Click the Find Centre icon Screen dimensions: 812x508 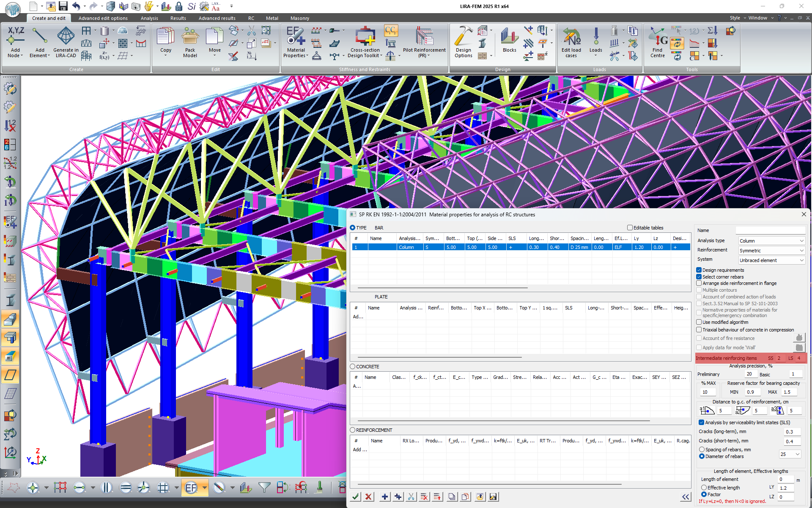(658, 37)
